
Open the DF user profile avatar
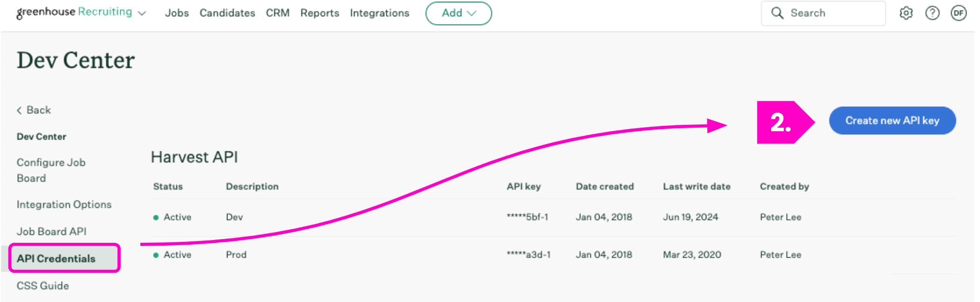pyautogui.click(x=959, y=13)
